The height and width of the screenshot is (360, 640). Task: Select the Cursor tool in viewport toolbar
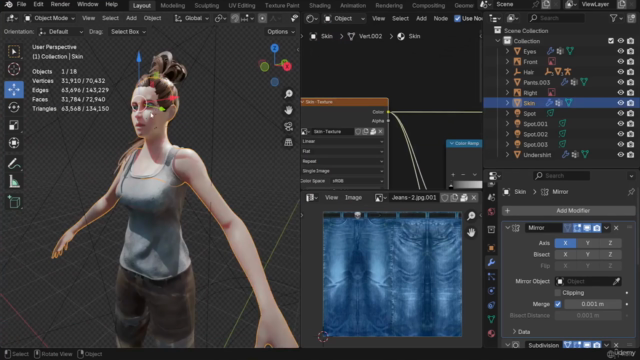14,69
